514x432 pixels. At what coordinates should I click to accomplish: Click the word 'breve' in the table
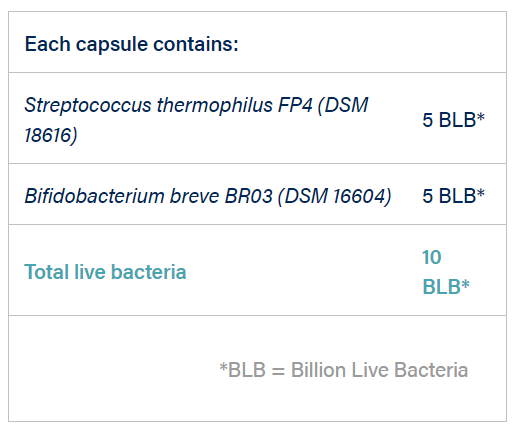point(195,196)
